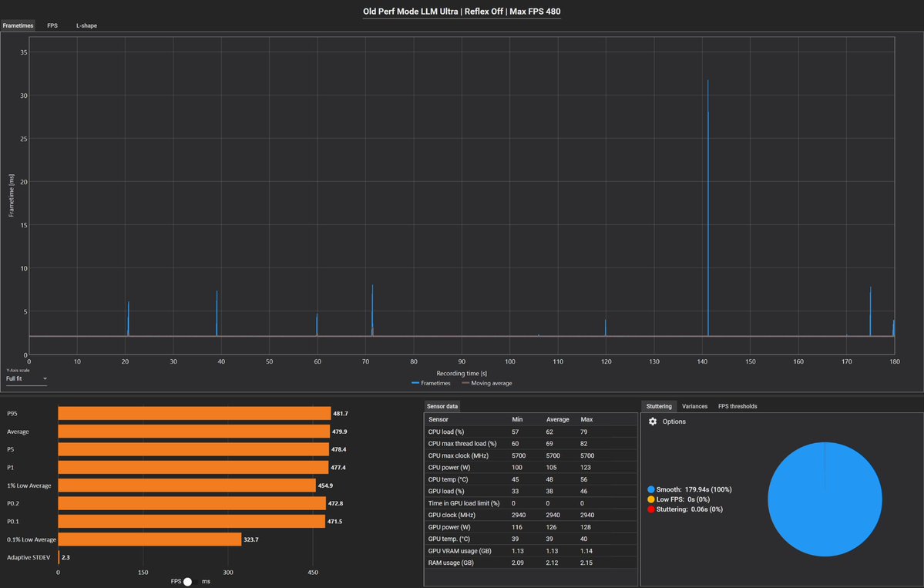
Task: Click the 'Average' column header in sensor table
Action: 557,419
